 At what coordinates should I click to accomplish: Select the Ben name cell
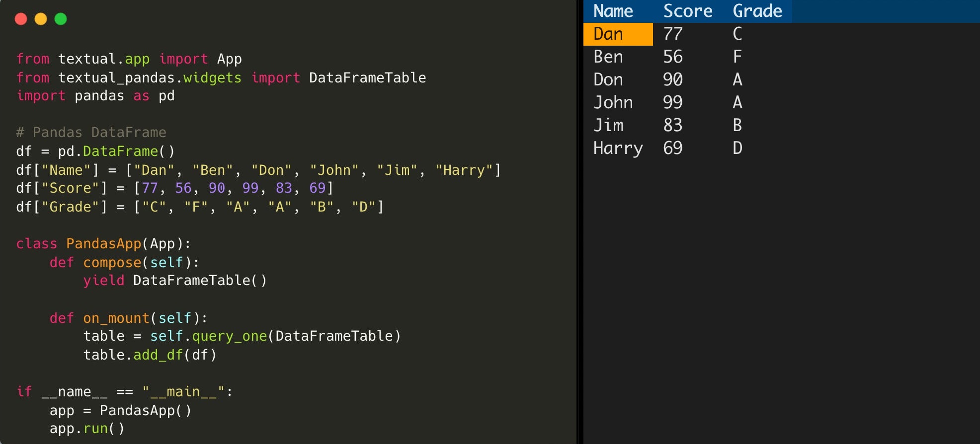point(608,57)
